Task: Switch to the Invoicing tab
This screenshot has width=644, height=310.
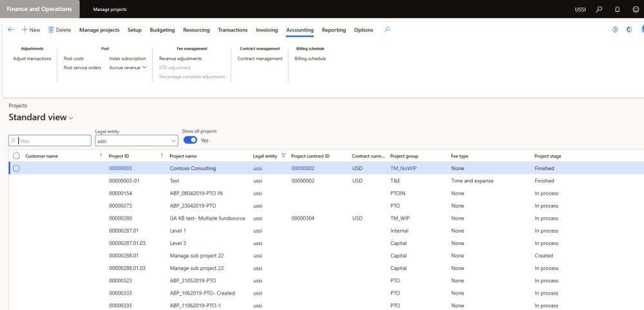Action: click(267, 30)
